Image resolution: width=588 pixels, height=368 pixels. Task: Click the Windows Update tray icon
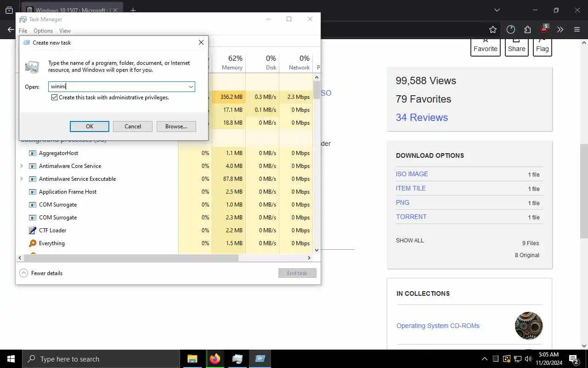pyautogui.click(x=506, y=359)
